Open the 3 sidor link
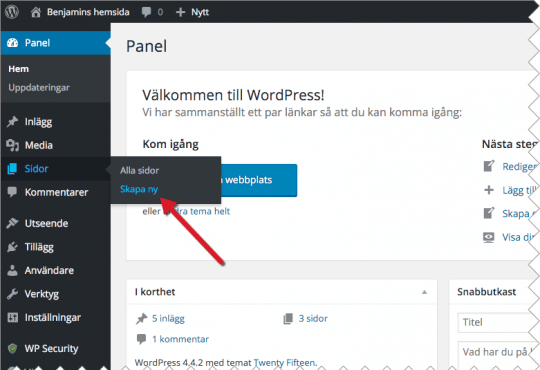This screenshot has height=370, width=540. click(313, 319)
